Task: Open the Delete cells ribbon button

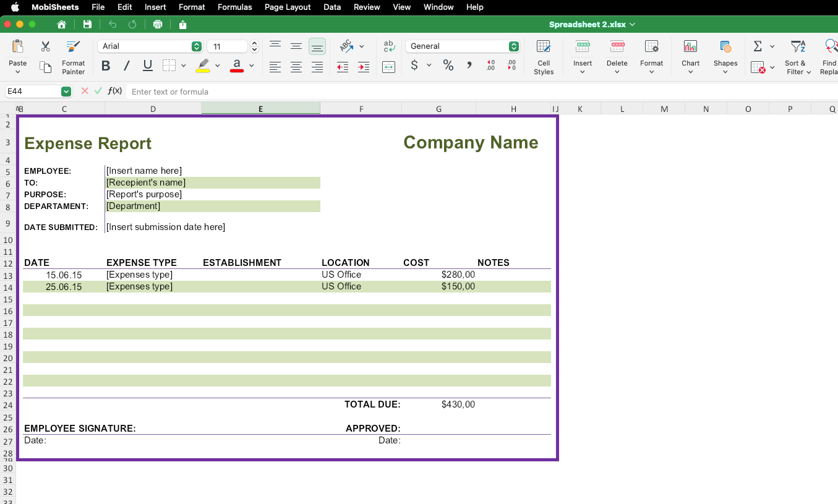Action: [x=617, y=58]
